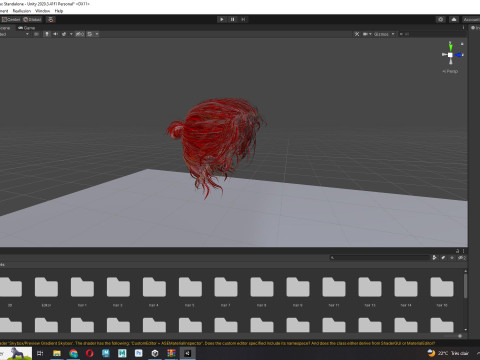Open the scene camera settings icon
Viewport: 480px width, 360px height.
(366, 34)
